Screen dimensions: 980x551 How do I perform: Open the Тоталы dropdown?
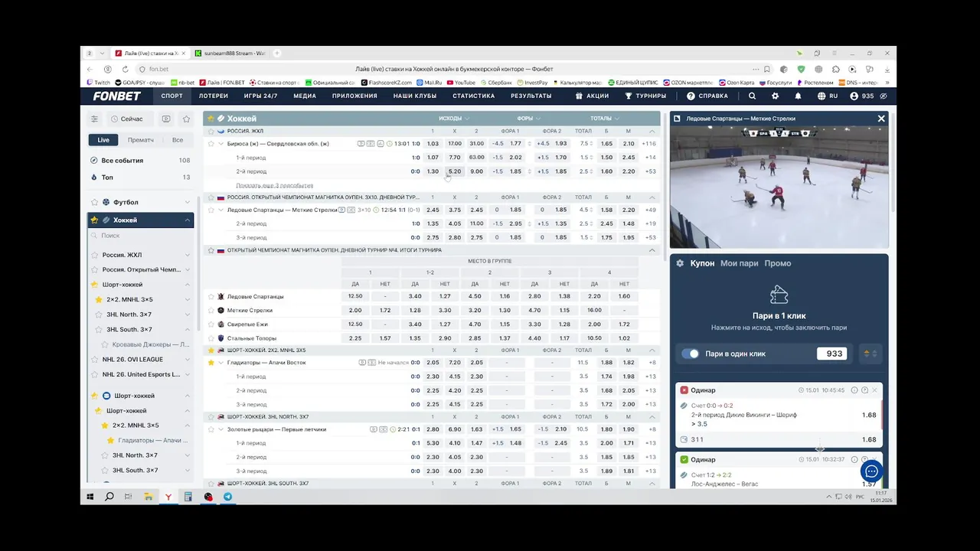pos(605,119)
